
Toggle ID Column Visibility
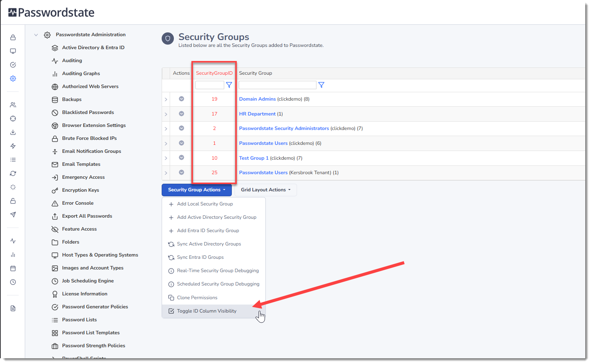213,311
